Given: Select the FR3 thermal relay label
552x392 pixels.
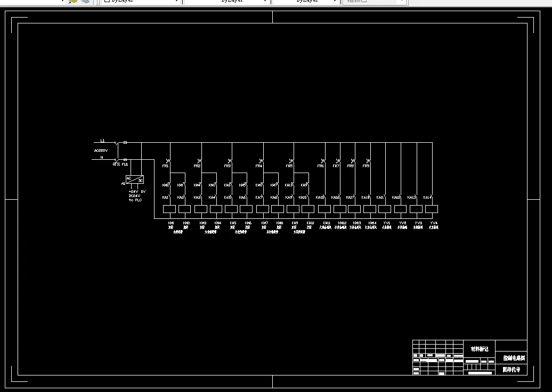Looking at the screenshot, I should (228, 166).
